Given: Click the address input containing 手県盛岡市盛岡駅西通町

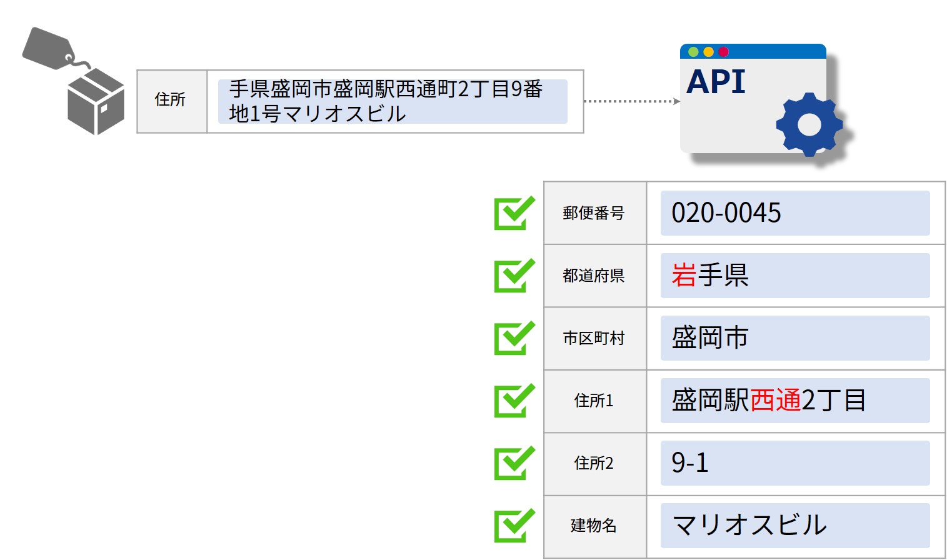Looking at the screenshot, I should coord(393,101).
